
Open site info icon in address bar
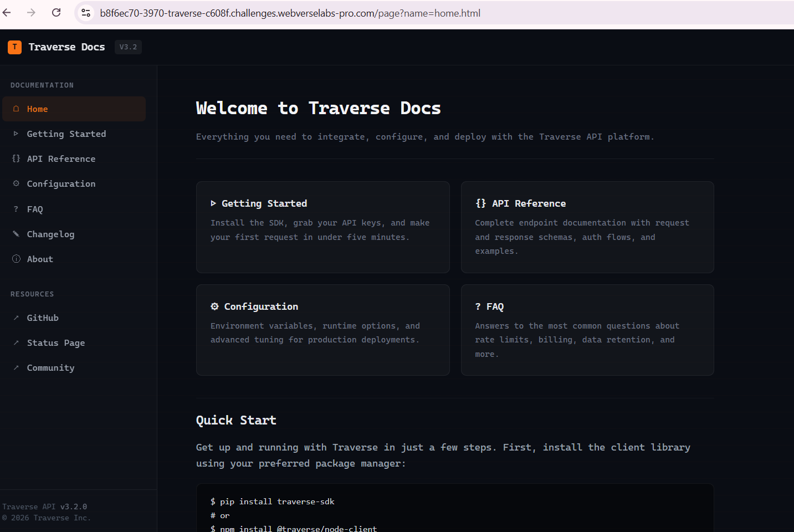tap(86, 13)
